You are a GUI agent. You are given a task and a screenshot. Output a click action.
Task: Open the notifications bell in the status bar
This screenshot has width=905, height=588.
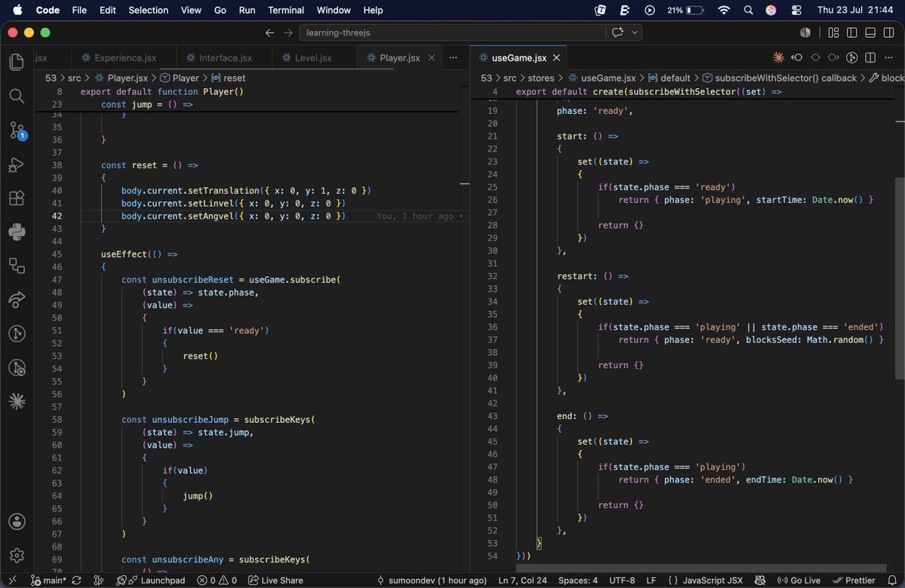(891, 580)
